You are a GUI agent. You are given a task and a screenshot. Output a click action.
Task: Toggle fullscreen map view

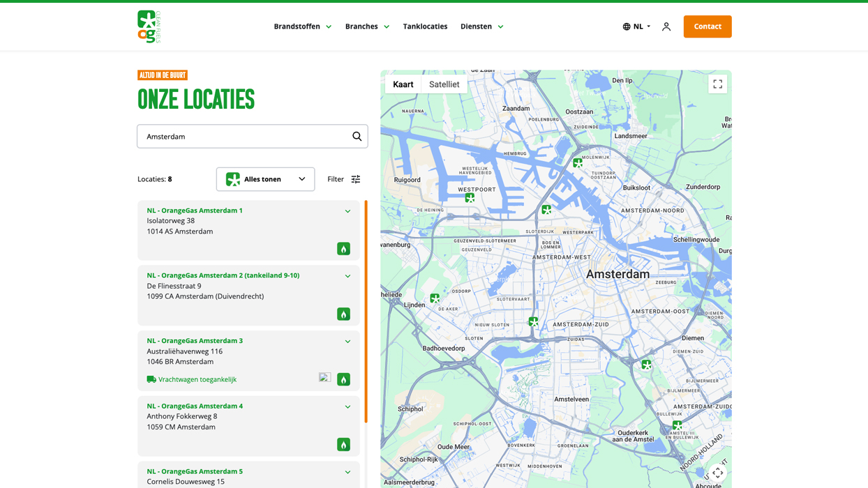(717, 84)
